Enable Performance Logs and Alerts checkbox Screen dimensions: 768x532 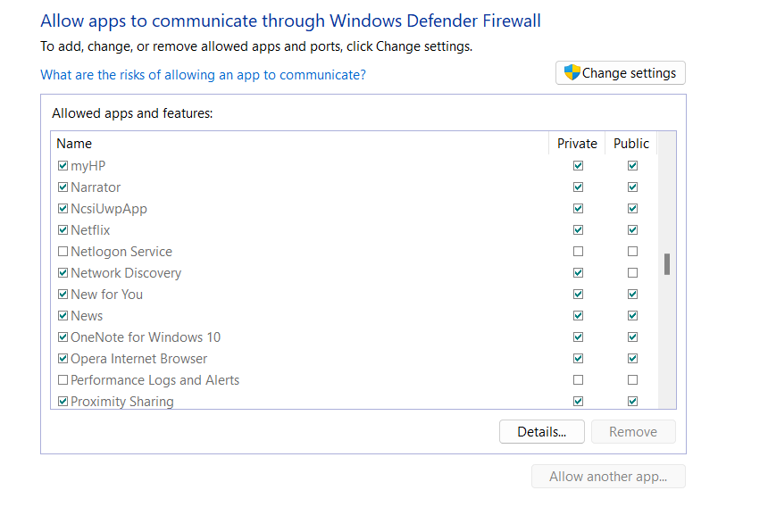63,380
